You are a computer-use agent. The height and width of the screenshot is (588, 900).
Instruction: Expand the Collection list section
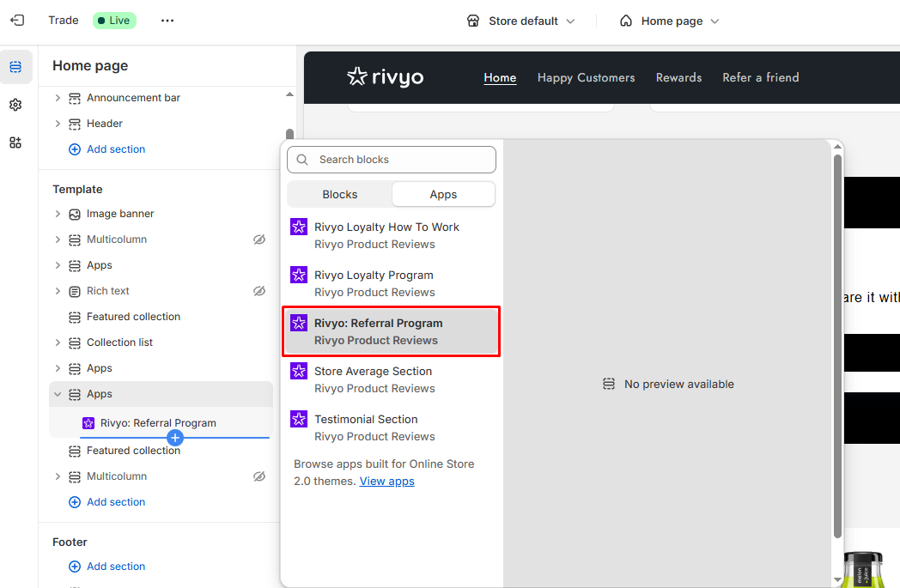[58, 343]
